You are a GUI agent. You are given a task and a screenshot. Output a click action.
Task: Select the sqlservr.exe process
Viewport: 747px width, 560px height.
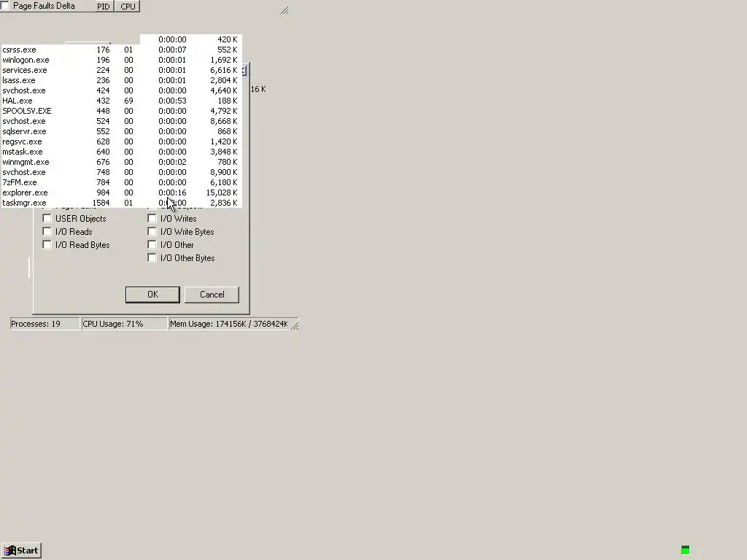point(122,131)
